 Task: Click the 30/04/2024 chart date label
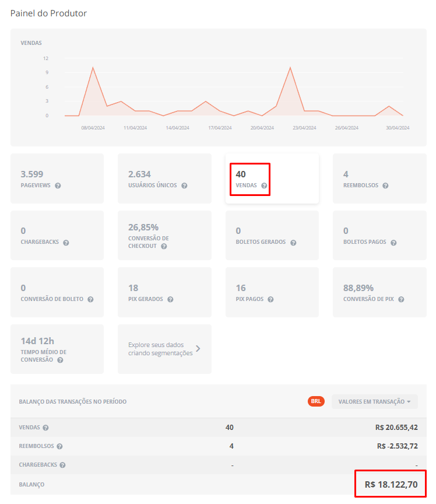pos(398,128)
